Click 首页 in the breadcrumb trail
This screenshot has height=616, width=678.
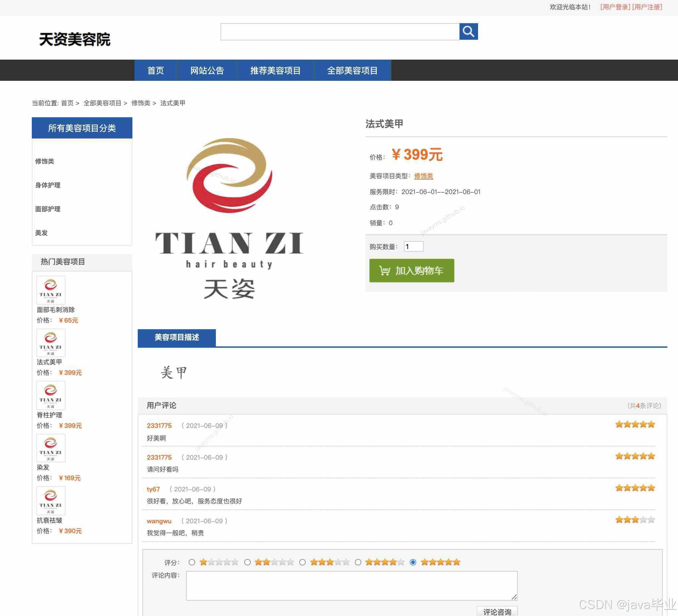click(67, 103)
